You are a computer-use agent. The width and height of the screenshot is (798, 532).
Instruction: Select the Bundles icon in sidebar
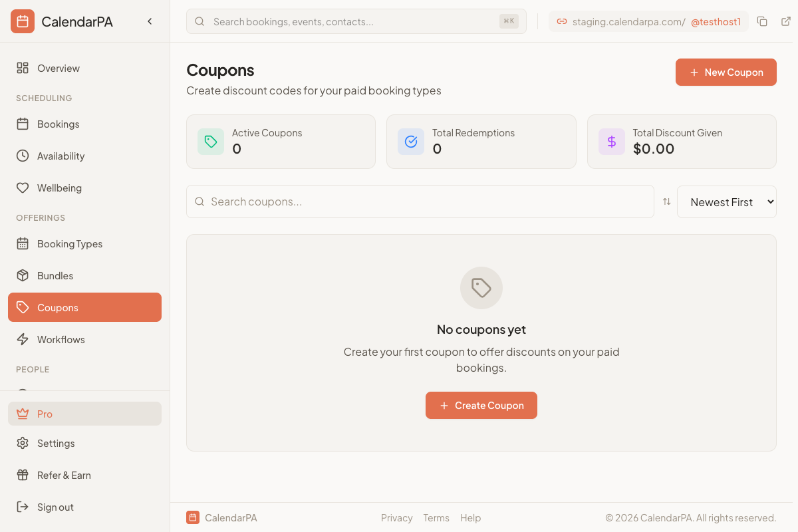(22, 275)
